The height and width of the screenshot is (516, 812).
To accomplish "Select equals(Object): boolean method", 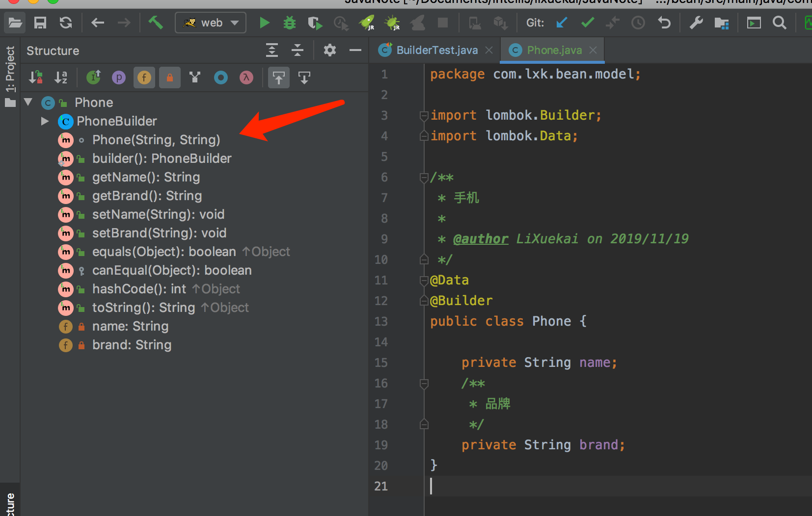I will tap(164, 252).
